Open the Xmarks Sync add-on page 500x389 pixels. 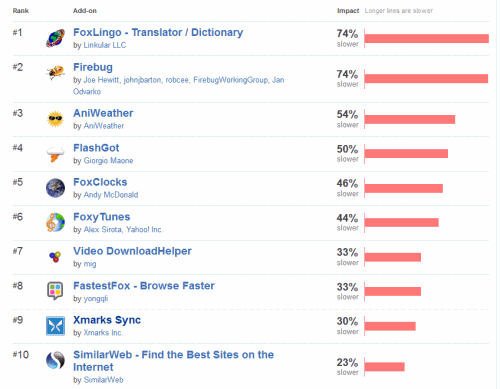tap(107, 320)
